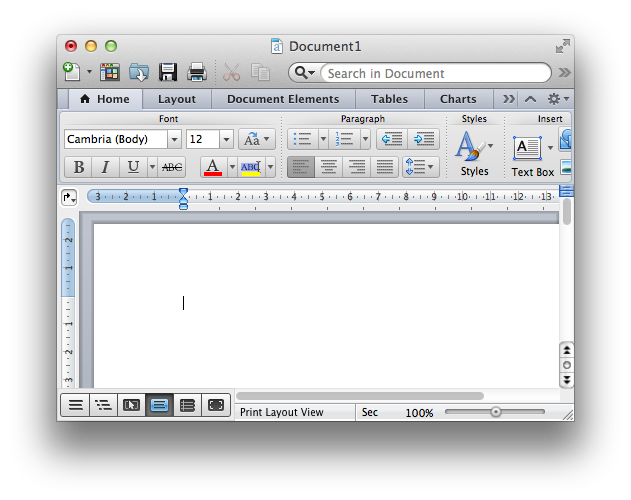The image size is (631, 500).
Task: Open the New from Template gallery icon
Action: point(109,72)
